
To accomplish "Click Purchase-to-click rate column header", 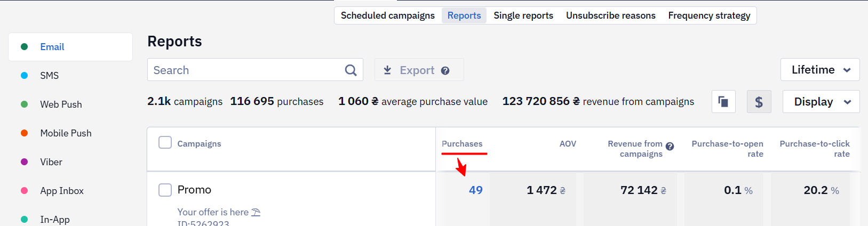I will pos(815,149).
